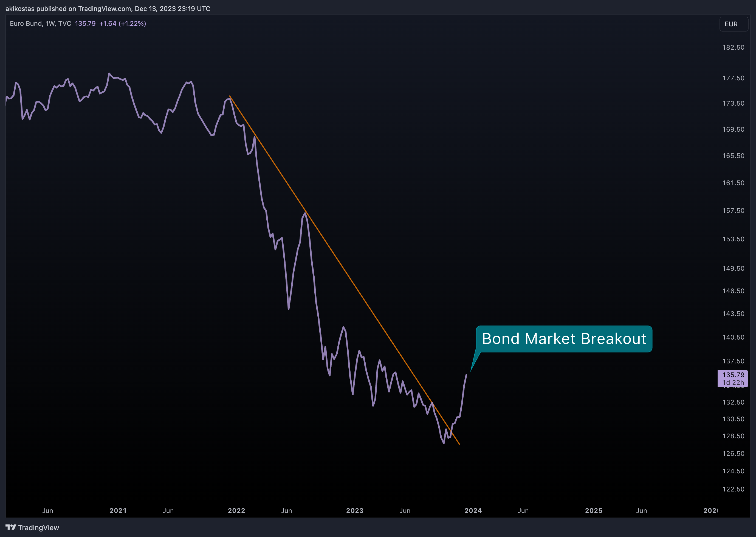Select the Bond Market Breakout callout
756x537 pixels.
(x=564, y=339)
